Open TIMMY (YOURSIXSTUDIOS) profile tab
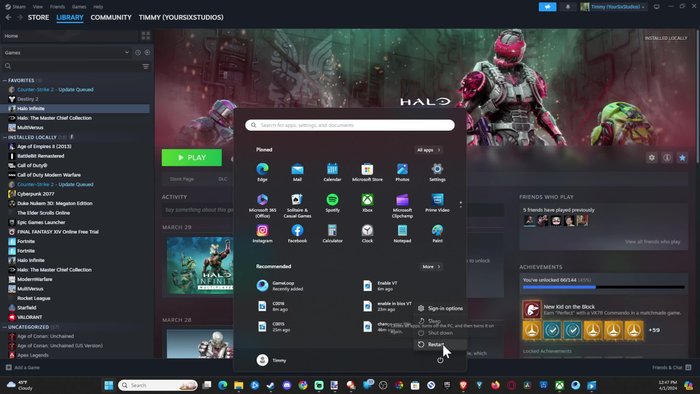The width and height of the screenshot is (700, 394). 181,17
